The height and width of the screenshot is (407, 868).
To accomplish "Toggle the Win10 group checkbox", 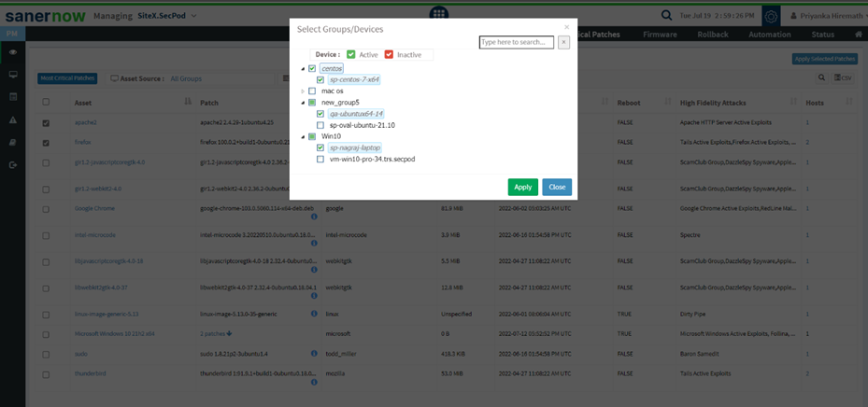I will 312,136.
